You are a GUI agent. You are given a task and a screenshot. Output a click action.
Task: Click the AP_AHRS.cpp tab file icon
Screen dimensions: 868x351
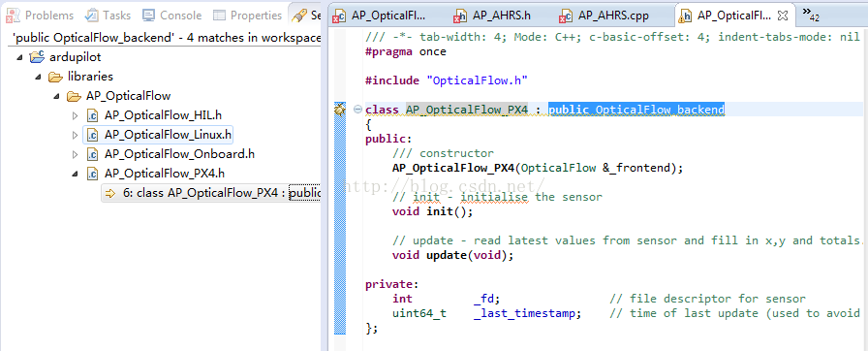tap(566, 16)
